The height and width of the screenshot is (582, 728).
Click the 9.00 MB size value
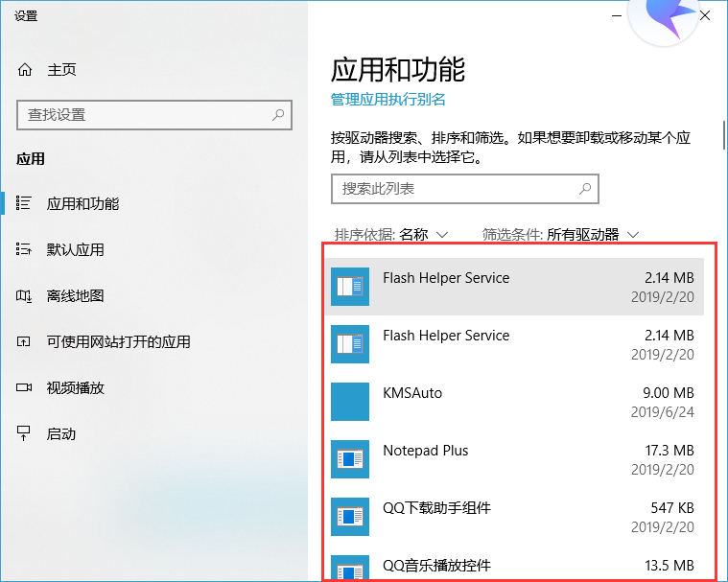coord(669,393)
